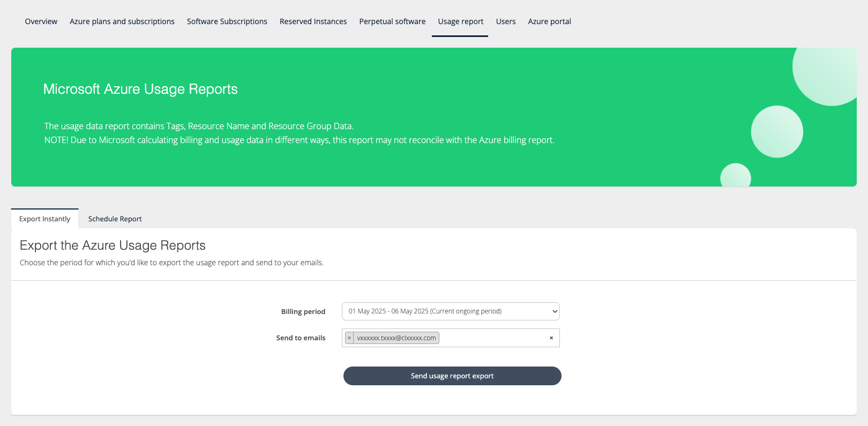Click the Billing period label
The image size is (868, 426).
pos(303,312)
